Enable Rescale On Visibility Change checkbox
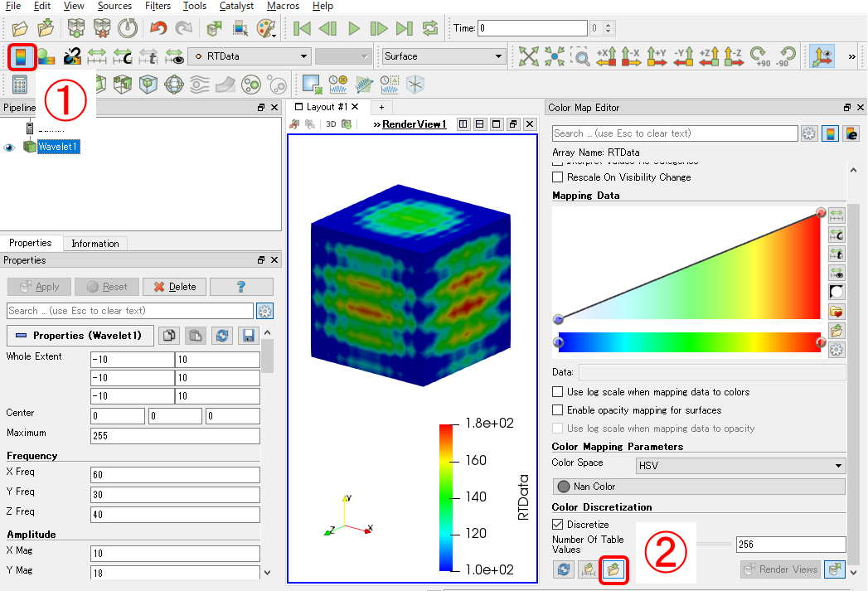The image size is (868, 591). pos(558,177)
